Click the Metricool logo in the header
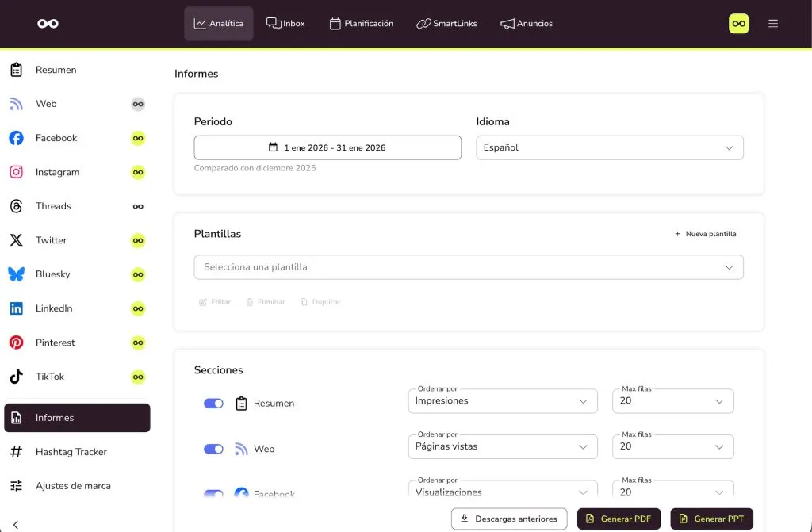Screen dimensions: 812x532 pos(48,24)
